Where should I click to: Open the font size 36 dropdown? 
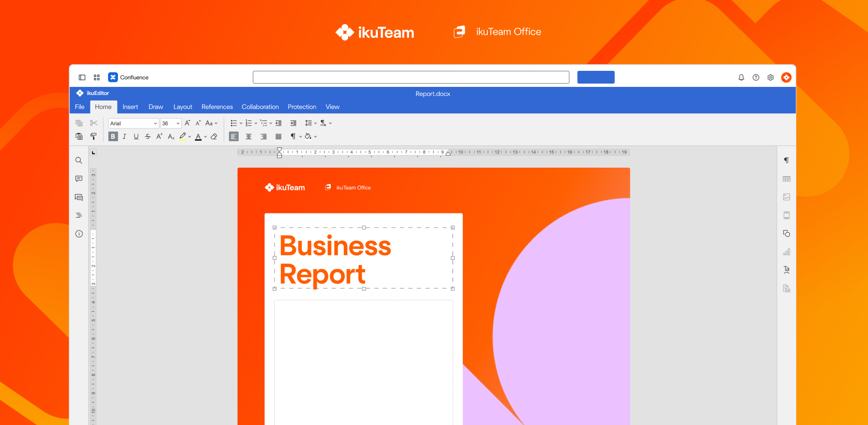170,123
